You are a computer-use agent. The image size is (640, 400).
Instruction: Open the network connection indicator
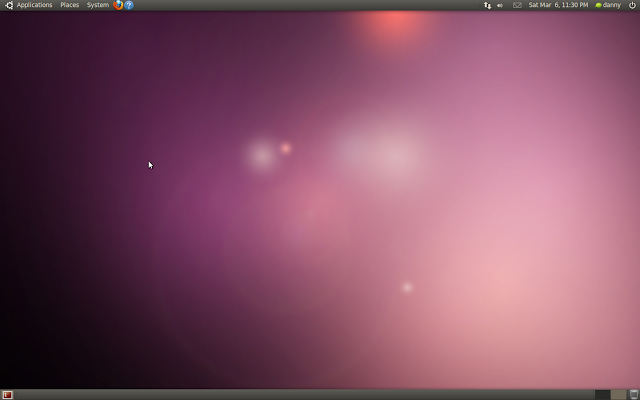click(487, 5)
